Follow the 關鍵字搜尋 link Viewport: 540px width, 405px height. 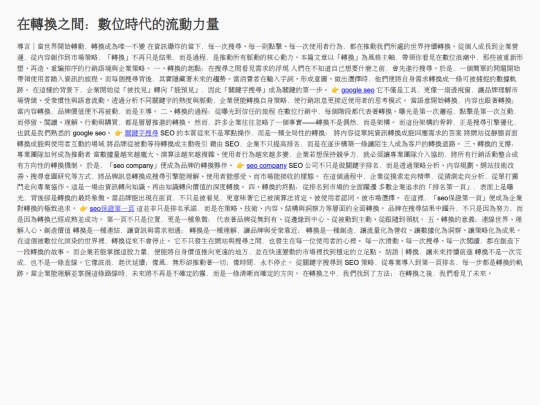pyautogui.click(x=141, y=133)
